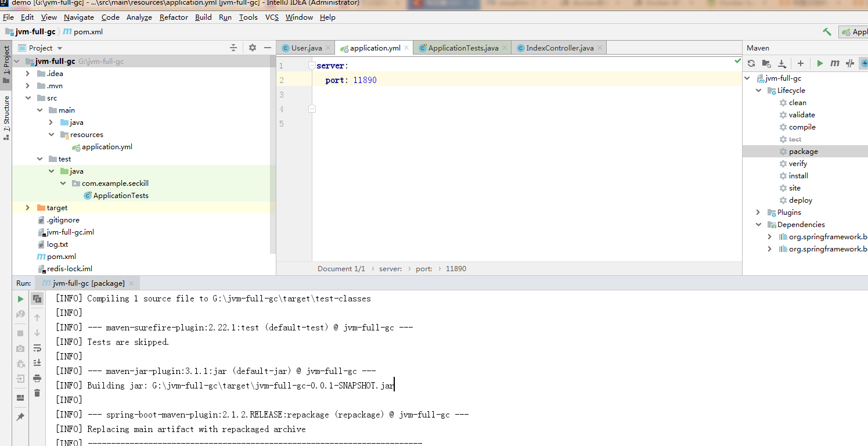Screen dimensions: 868x446
Task: Toggle soft-wrap in Run console
Action: 37,348
